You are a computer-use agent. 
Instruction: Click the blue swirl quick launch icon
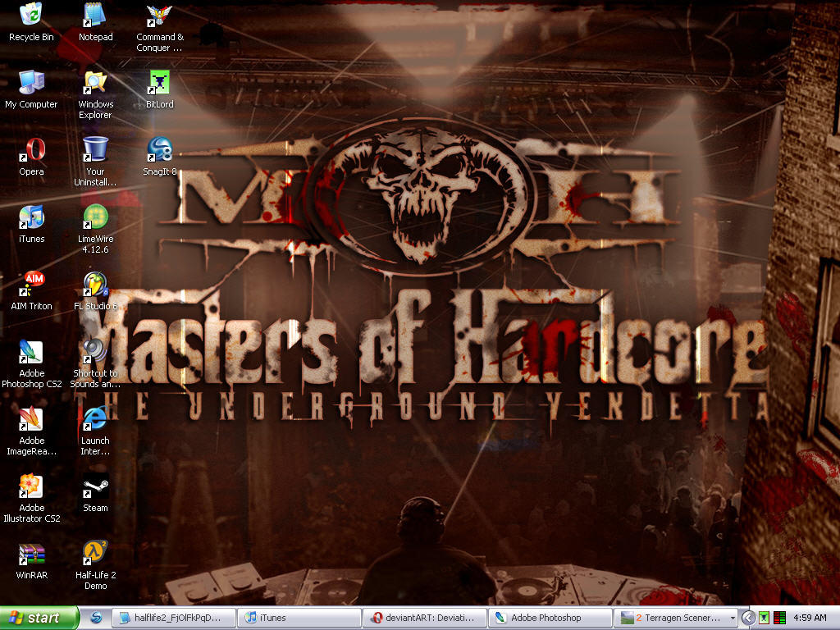pyautogui.click(x=96, y=618)
